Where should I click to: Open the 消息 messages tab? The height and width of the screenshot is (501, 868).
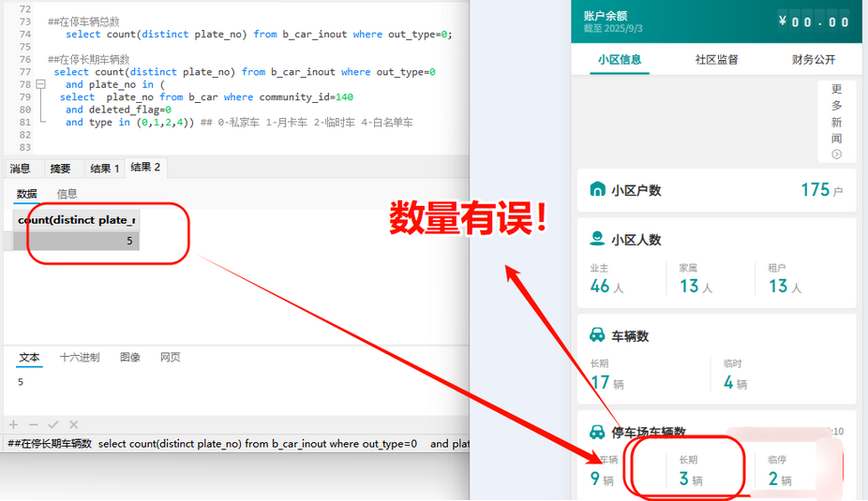click(20, 169)
